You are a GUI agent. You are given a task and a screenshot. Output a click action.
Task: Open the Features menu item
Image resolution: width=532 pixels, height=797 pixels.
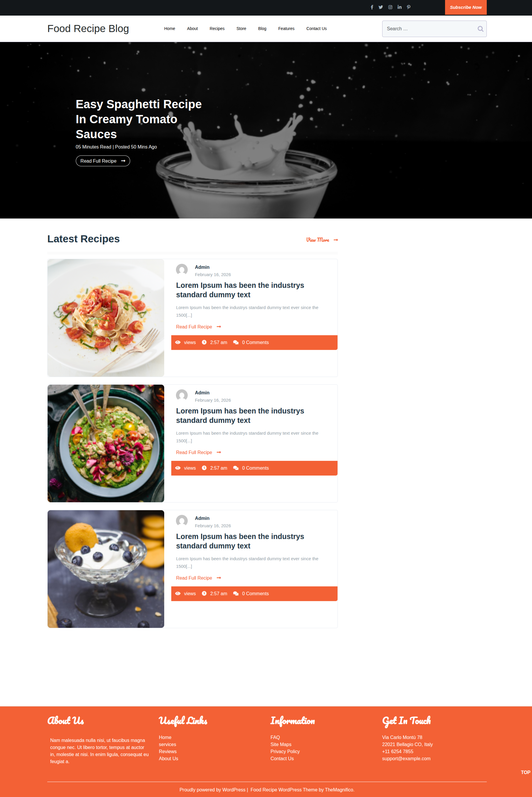[x=286, y=29]
